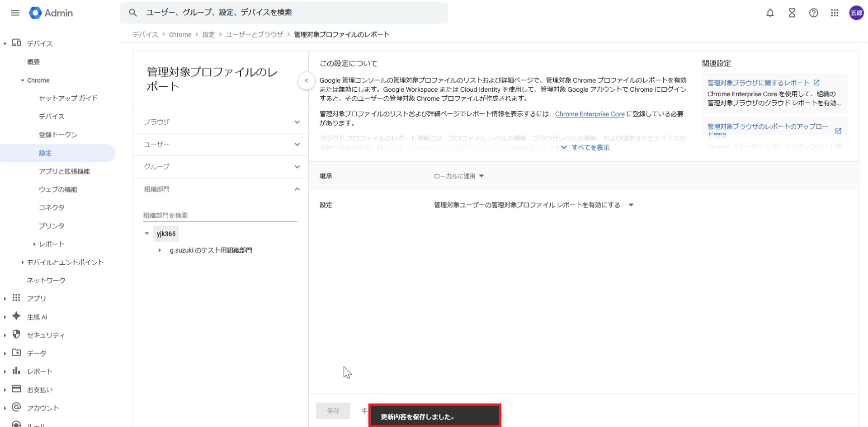Viewport: 868px width, 427px height.
Task: Open the hourglass tasks icon
Action: 792,13
